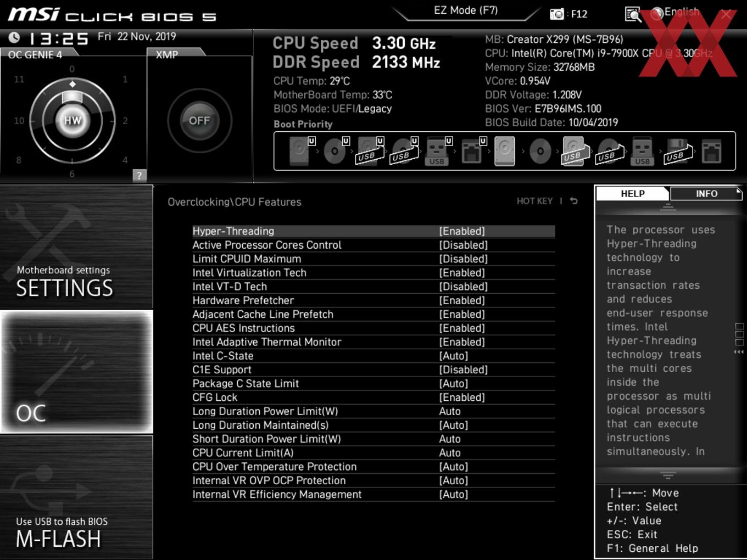This screenshot has height=560, width=747.
Task: Select the legacy CD/DVD boot icon without U badge
Action: pos(540,152)
